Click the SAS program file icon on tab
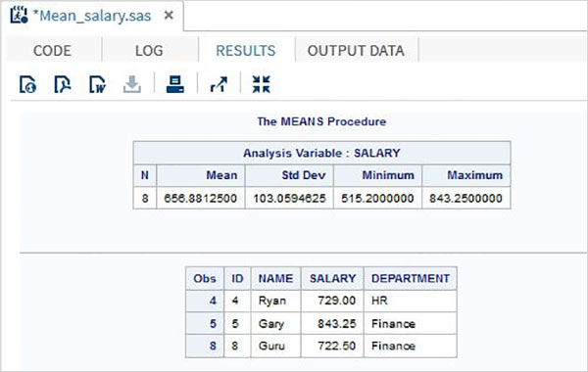Screen dimensions: 588x372 (19, 15)
